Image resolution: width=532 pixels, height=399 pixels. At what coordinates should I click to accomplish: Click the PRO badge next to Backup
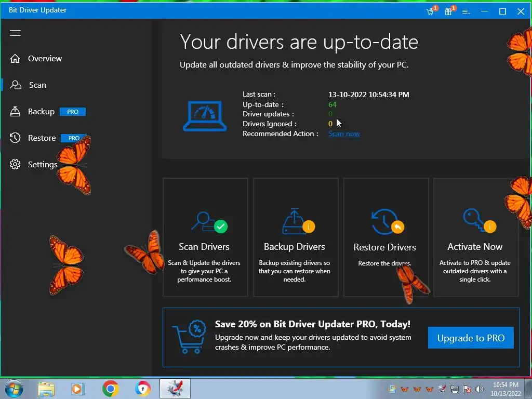(x=73, y=112)
